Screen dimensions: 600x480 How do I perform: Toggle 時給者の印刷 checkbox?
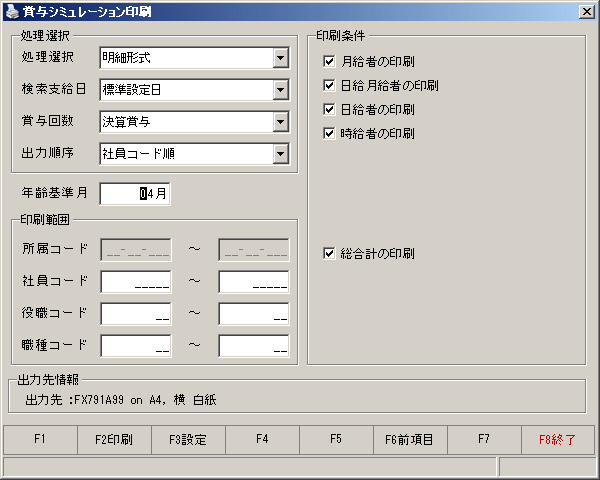tap(329, 134)
